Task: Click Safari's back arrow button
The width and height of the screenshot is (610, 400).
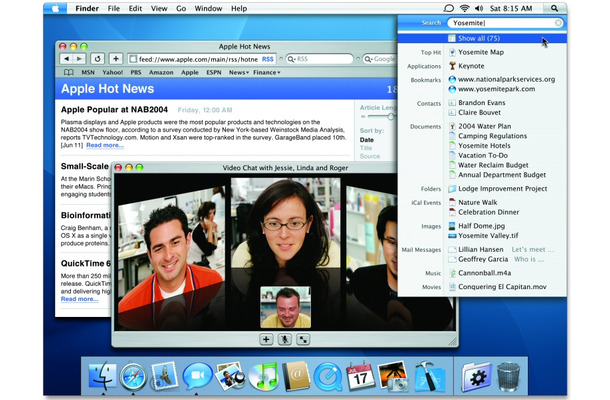Action: click(x=67, y=59)
